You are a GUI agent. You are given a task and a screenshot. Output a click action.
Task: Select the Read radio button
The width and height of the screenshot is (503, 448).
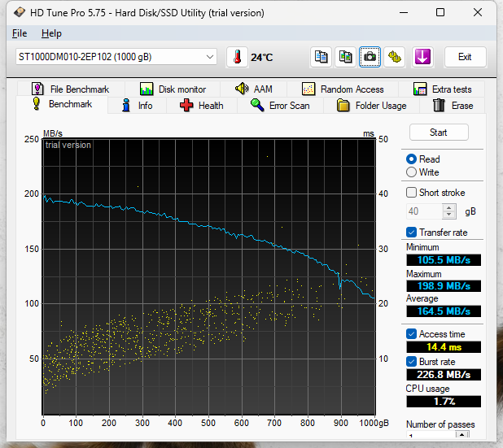coord(411,159)
